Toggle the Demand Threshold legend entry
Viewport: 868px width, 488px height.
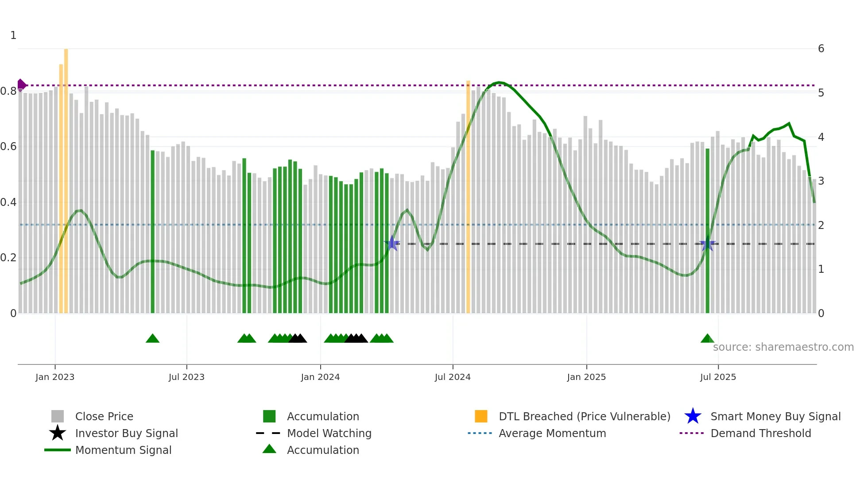point(760,433)
